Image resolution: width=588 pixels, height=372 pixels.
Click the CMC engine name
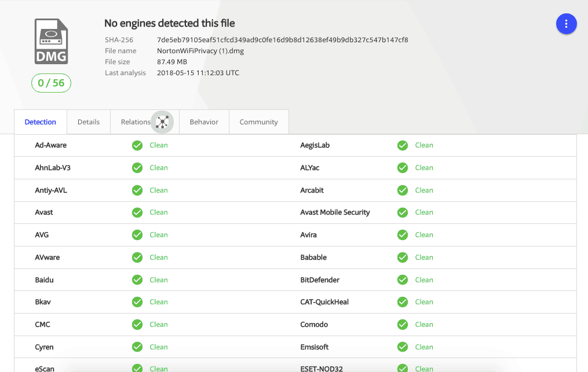(42, 325)
